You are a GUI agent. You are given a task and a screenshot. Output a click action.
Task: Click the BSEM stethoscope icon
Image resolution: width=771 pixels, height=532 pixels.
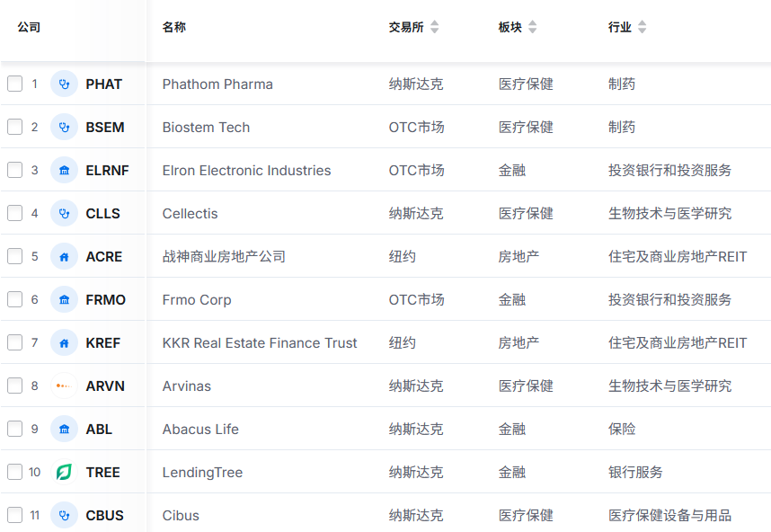64,127
